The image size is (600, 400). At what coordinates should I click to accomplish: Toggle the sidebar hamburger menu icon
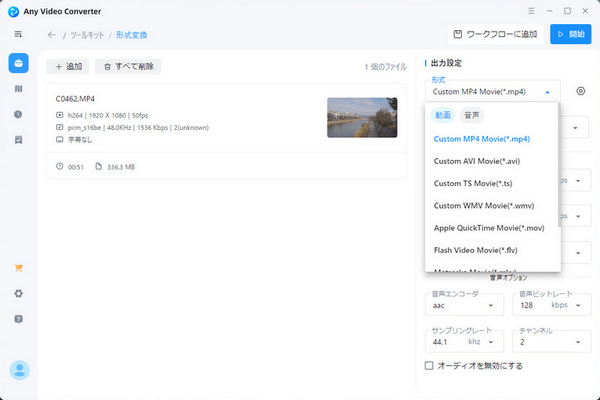pyautogui.click(x=18, y=35)
